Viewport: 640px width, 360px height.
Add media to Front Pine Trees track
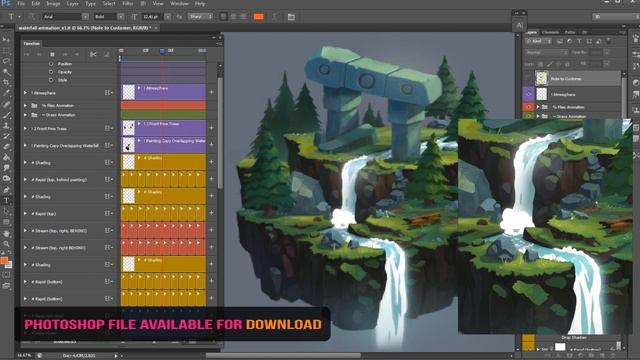(x=211, y=128)
